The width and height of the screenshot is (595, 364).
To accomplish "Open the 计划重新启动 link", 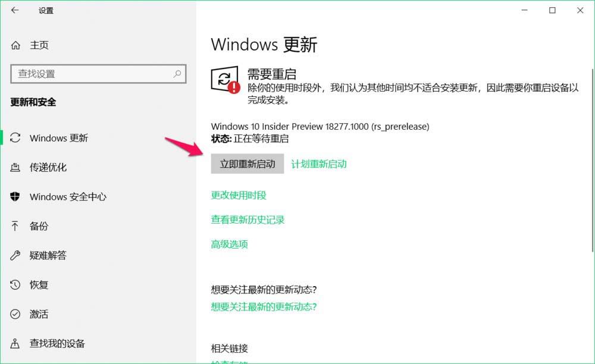I will click(319, 164).
